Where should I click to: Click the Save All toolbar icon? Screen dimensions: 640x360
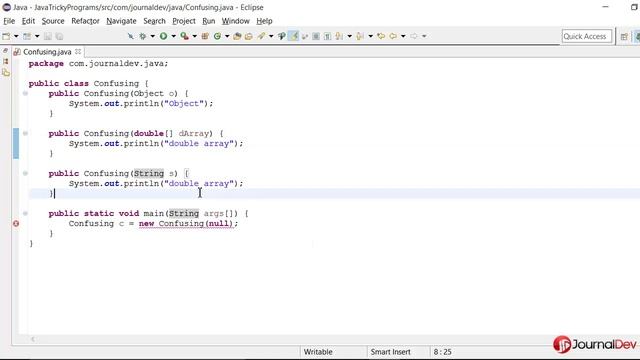[x=59, y=36]
